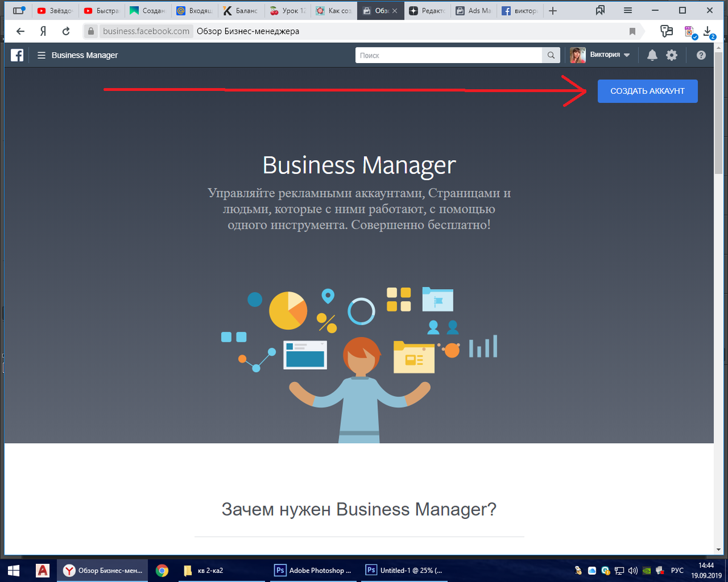This screenshot has height=582, width=728.
Task: Reload the page with refresh icon
Action: pyautogui.click(x=66, y=31)
